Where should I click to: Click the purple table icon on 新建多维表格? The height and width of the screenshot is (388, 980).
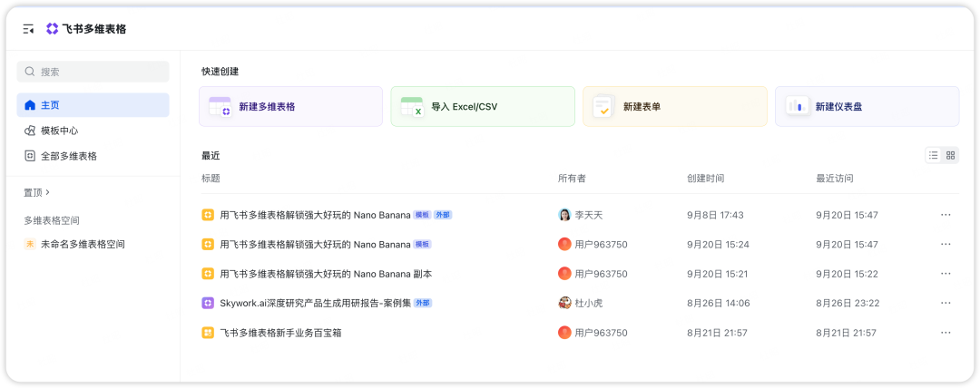tap(220, 107)
